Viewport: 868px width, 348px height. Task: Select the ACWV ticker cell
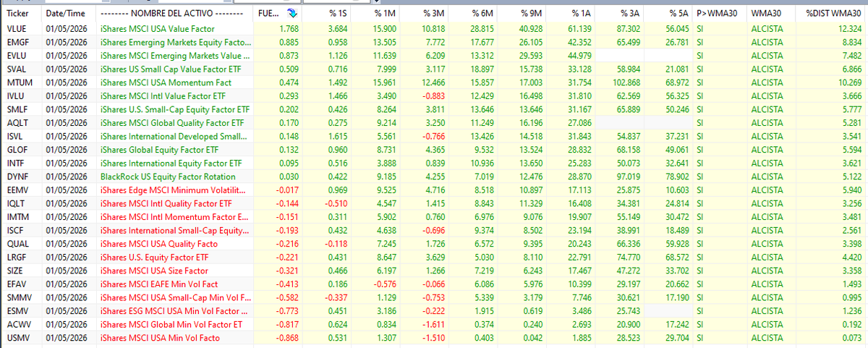coord(21,325)
